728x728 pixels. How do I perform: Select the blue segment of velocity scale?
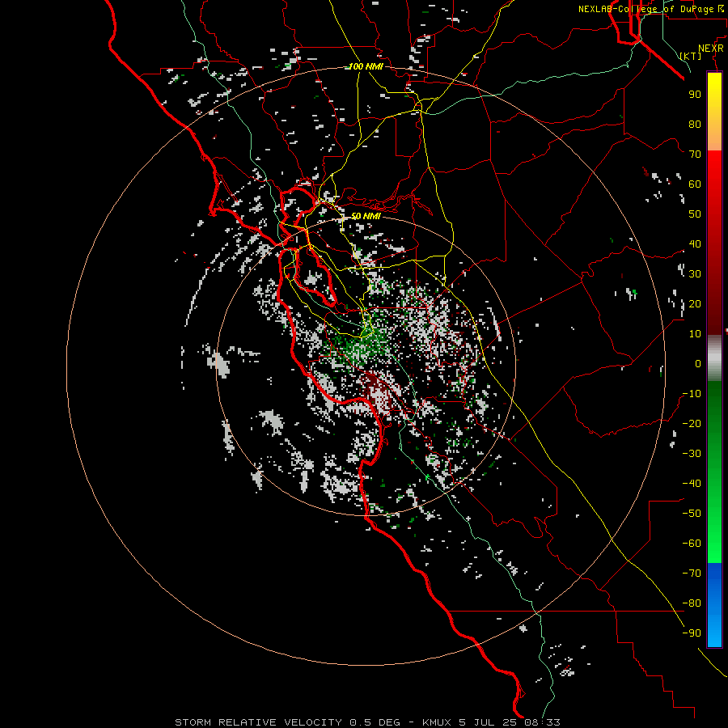[x=714, y=604]
